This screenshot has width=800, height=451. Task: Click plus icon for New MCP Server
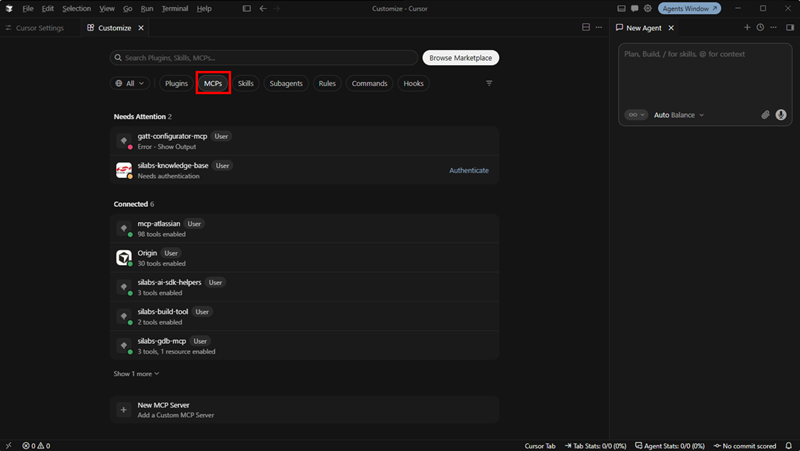pos(123,410)
